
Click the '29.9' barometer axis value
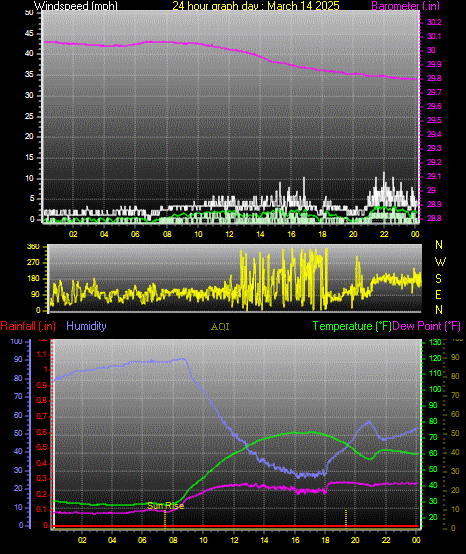434,64
